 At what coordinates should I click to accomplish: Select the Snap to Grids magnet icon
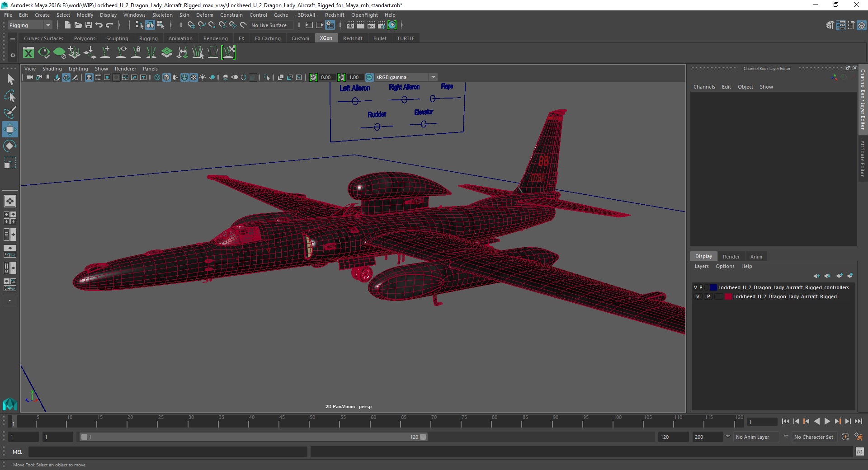point(191,25)
